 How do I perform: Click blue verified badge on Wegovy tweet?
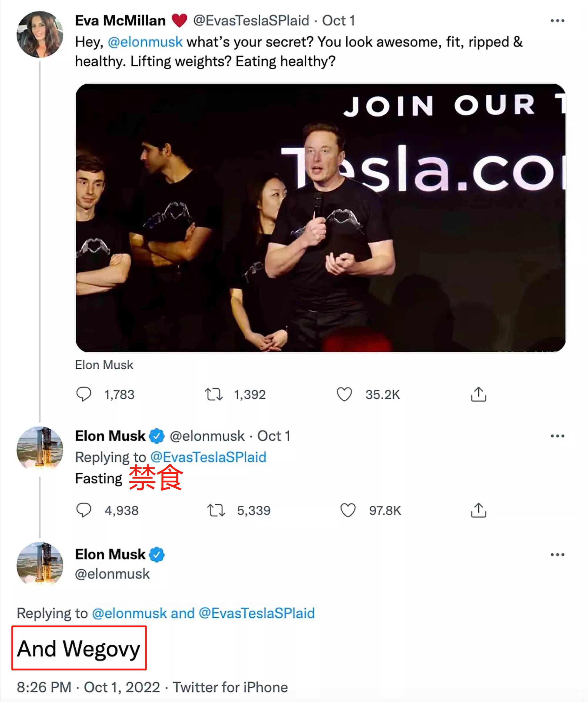coord(156,555)
